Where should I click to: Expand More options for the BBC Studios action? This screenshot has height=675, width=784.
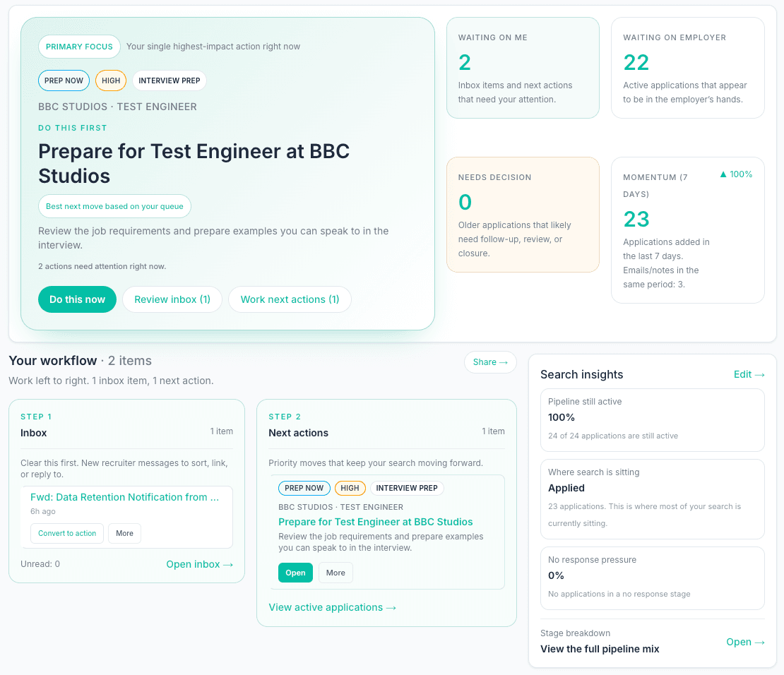click(x=335, y=573)
